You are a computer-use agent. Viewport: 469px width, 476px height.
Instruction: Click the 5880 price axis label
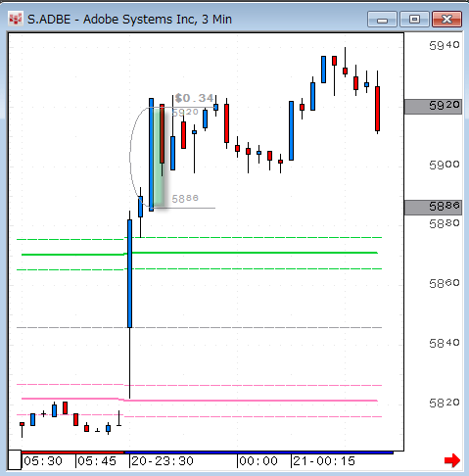pyautogui.click(x=445, y=224)
